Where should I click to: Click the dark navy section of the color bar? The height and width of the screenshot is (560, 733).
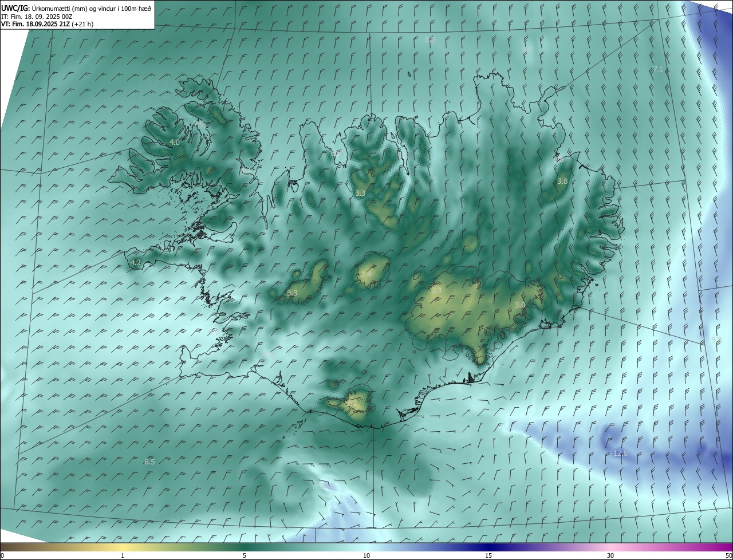488,547
